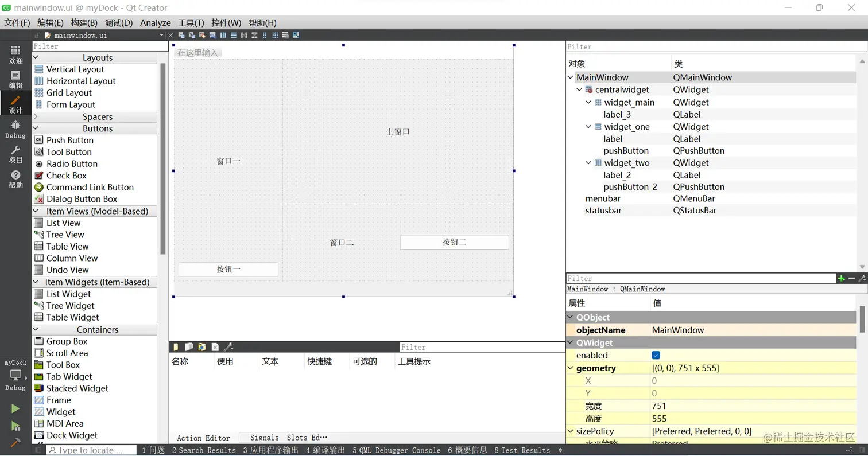
Task: Apply vertical splitter layout from the toolbar
Action: [x=254, y=35]
